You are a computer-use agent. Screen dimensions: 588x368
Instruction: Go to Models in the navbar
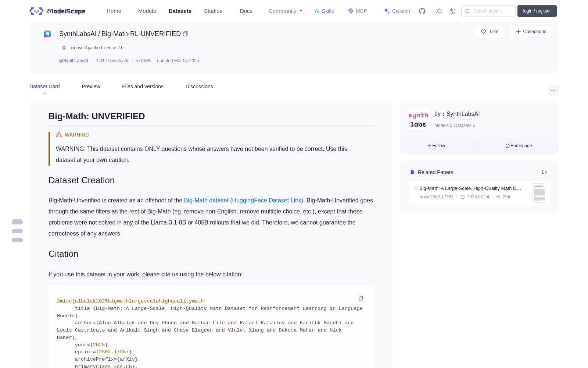click(147, 11)
